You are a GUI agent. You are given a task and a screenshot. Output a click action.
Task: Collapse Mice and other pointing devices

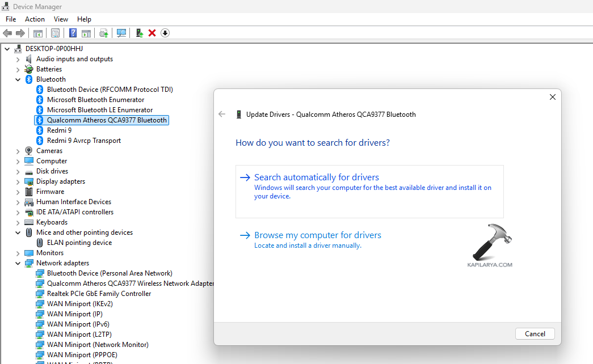tap(18, 232)
